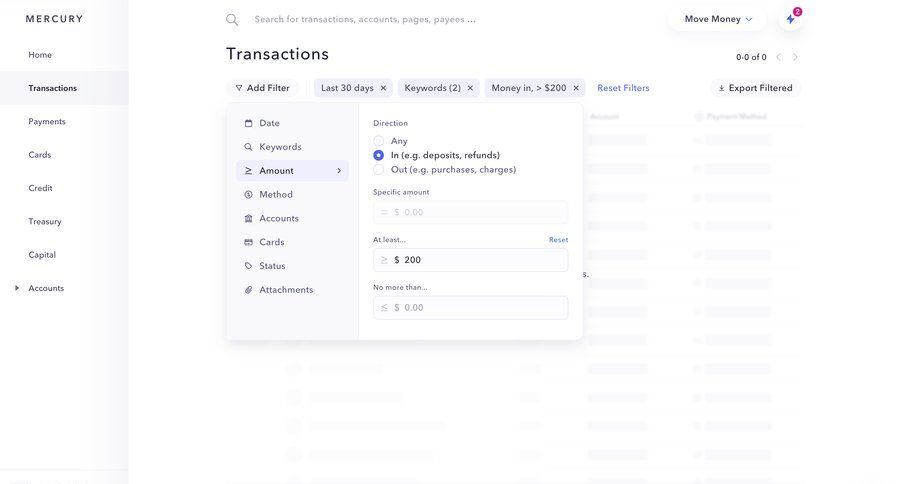Choose the Status filter category
The width and height of the screenshot is (900, 484).
pos(292,266)
